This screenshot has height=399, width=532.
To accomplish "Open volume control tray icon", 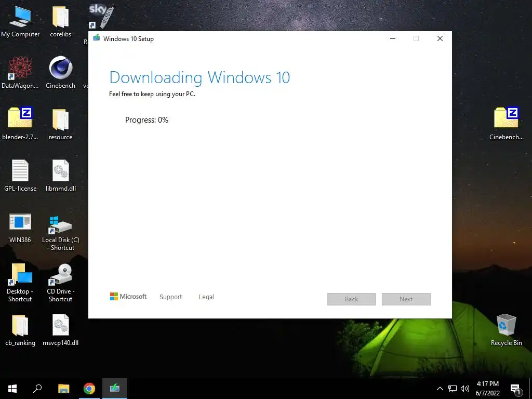I will [x=465, y=389].
